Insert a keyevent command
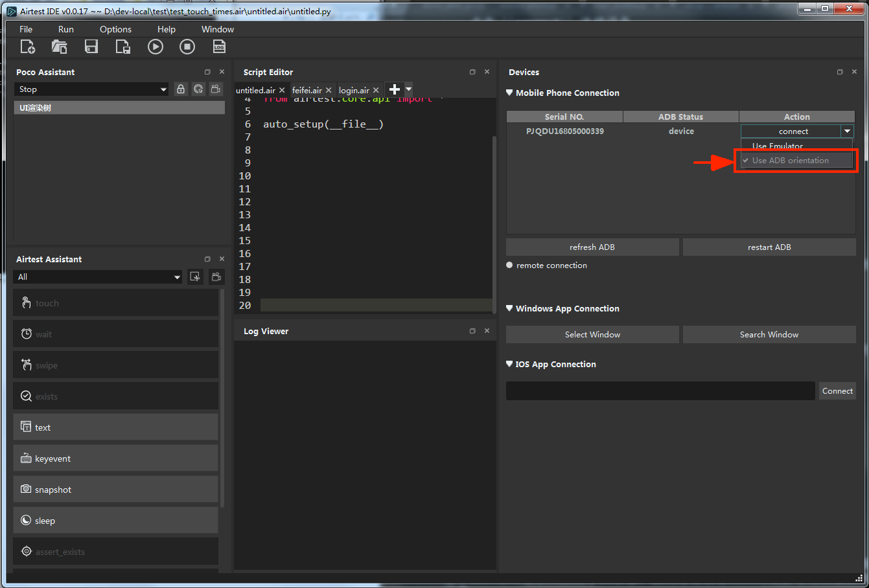The width and height of the screenshot is (869, 588). [115, 458]
